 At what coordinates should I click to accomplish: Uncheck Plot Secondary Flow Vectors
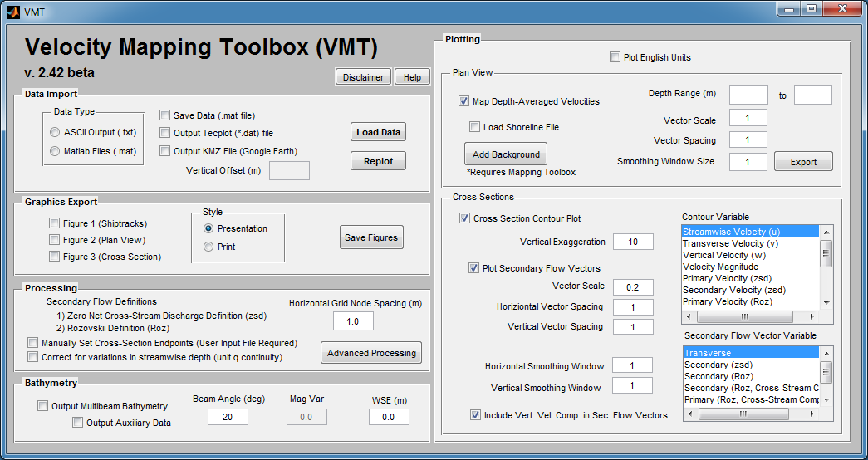point(474,267)
